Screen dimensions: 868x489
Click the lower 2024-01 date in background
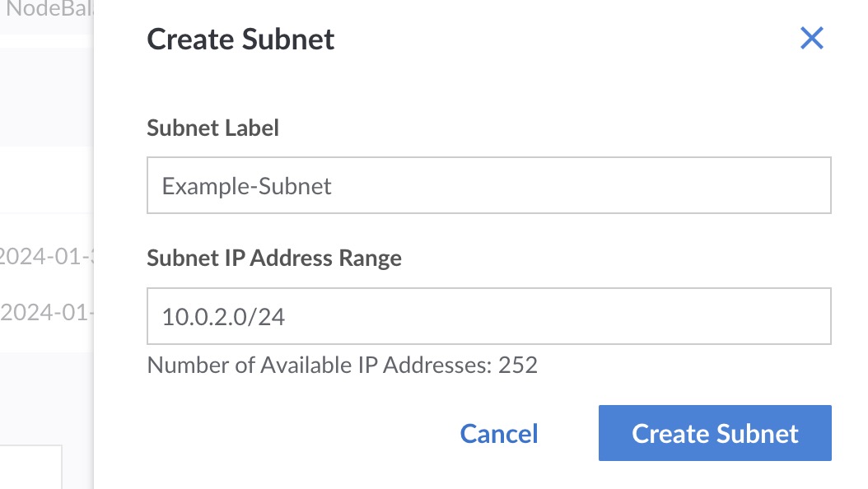tap(48, 313)
